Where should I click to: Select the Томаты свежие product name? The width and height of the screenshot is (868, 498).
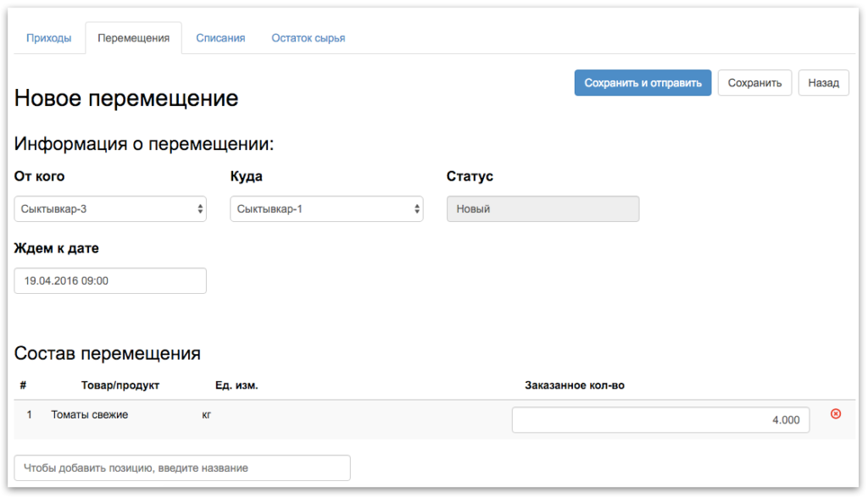pyautogui.click(x=90, y=414)
